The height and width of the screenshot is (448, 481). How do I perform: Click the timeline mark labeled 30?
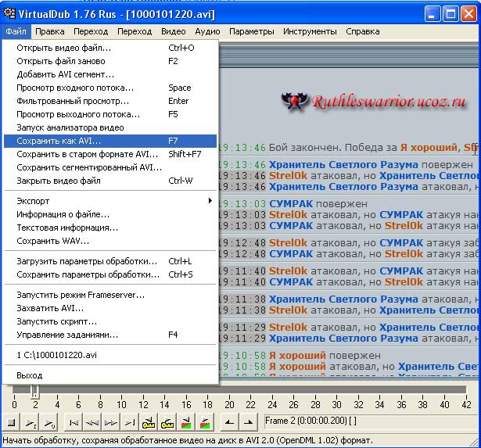(x=337, y=405)
